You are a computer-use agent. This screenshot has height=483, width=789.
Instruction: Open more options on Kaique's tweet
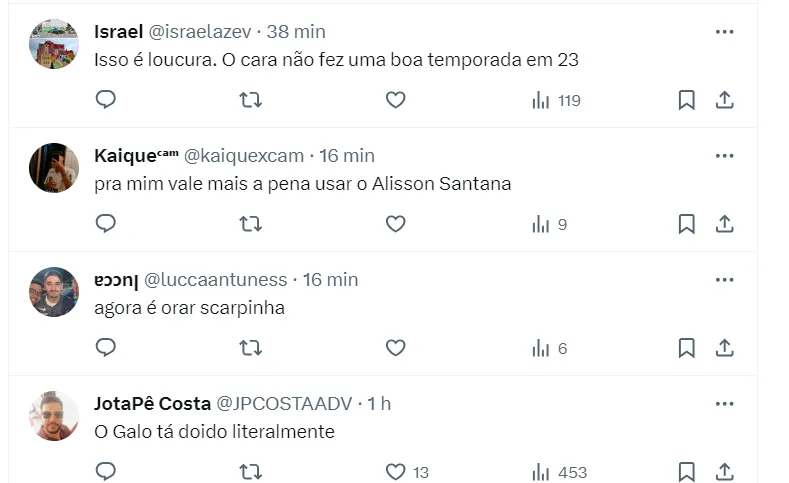click(725, 156)
